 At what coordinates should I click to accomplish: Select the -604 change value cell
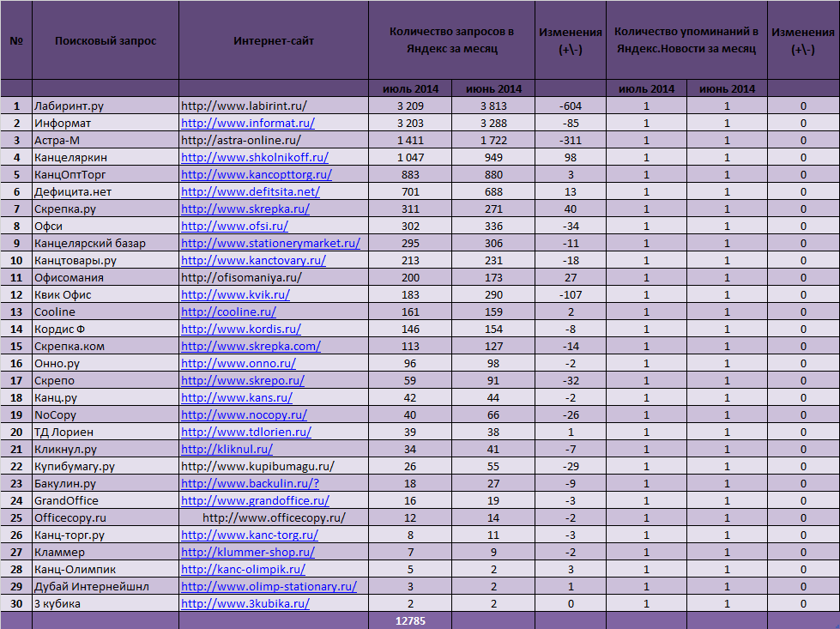click(571, 106)
